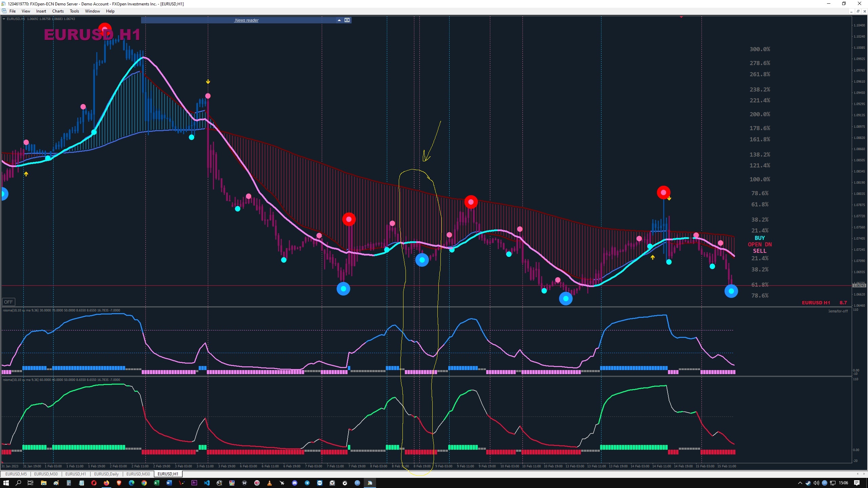Open VLC media player from taskbar
The width and height of the screenshot is (868, 488).
[270, 483]
